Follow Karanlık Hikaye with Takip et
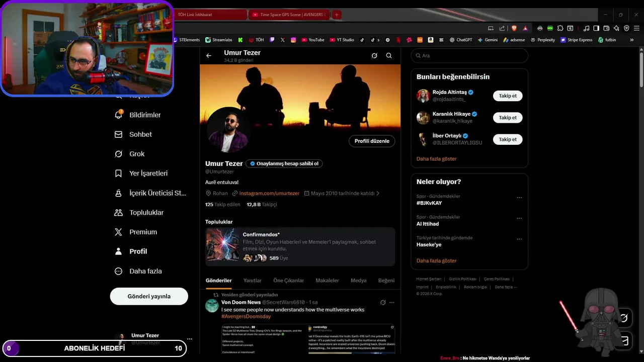This screenshot has height=362, width=644. click(508, 118)
